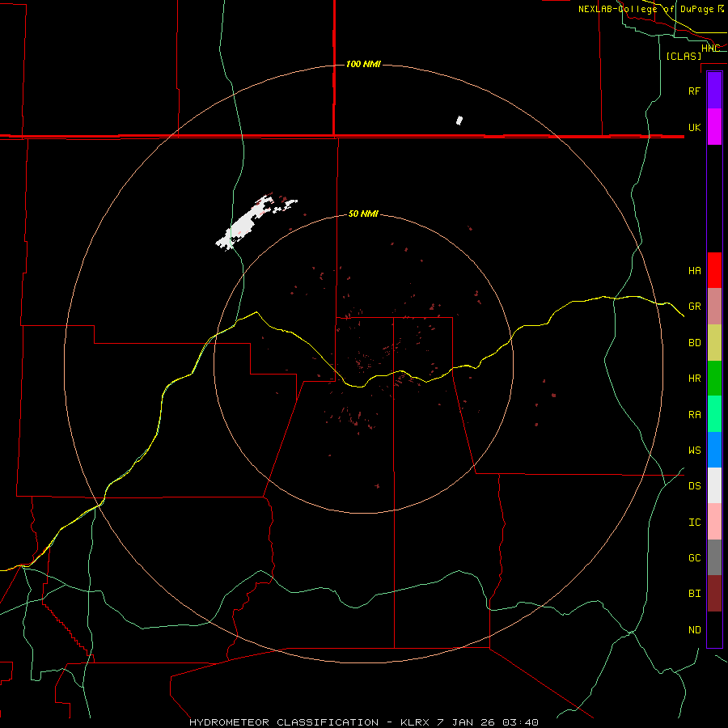Click the 7 JAN 26 date stamp
Image resolution: width=728 pixels, height=728 pixels.
(467, 722)
